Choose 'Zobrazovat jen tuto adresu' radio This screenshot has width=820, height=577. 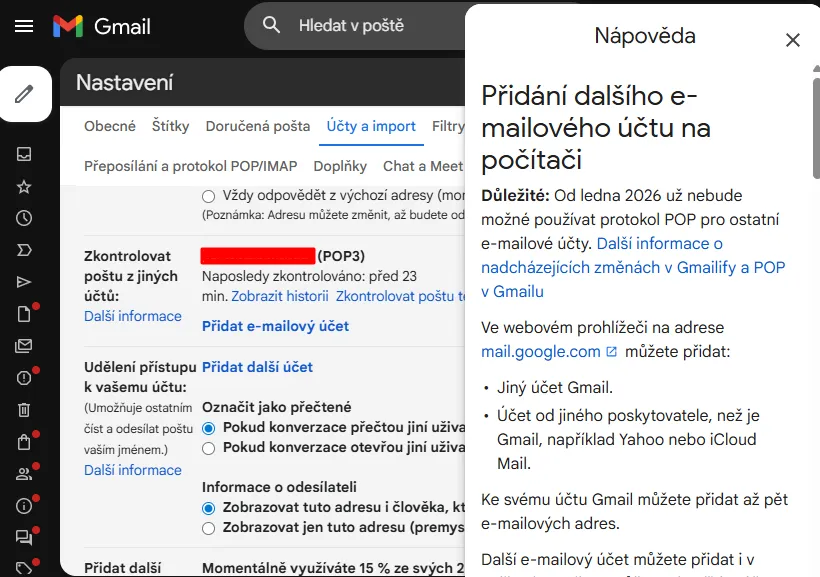point(208,528)
